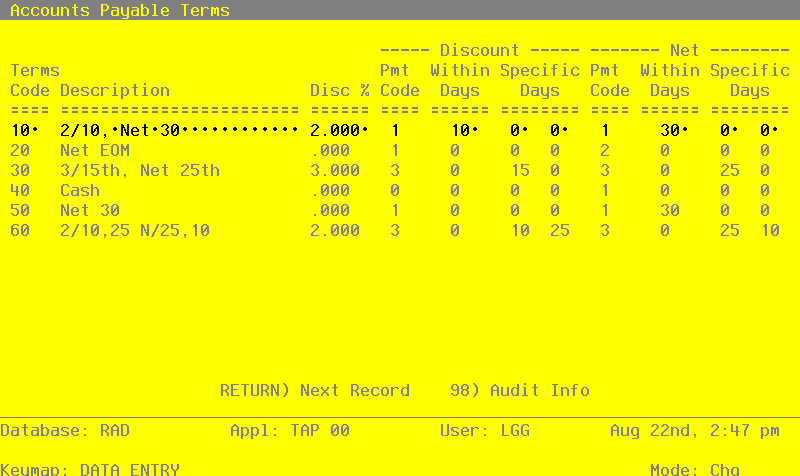This screenshot has height=476, width=800.
Task: Click the 'Net' group header
Action: click(685, 51)
